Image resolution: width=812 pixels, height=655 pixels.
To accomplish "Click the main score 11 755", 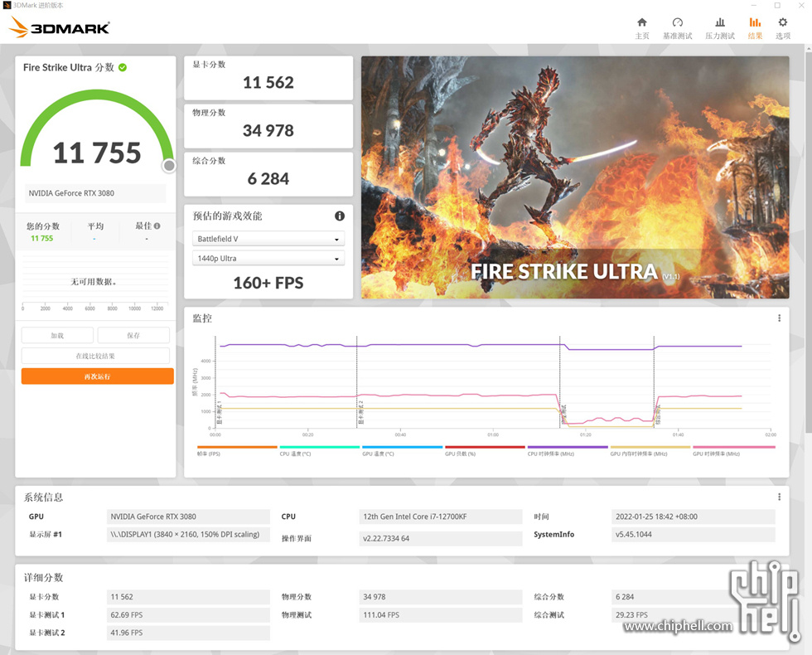I will [97, 153].
